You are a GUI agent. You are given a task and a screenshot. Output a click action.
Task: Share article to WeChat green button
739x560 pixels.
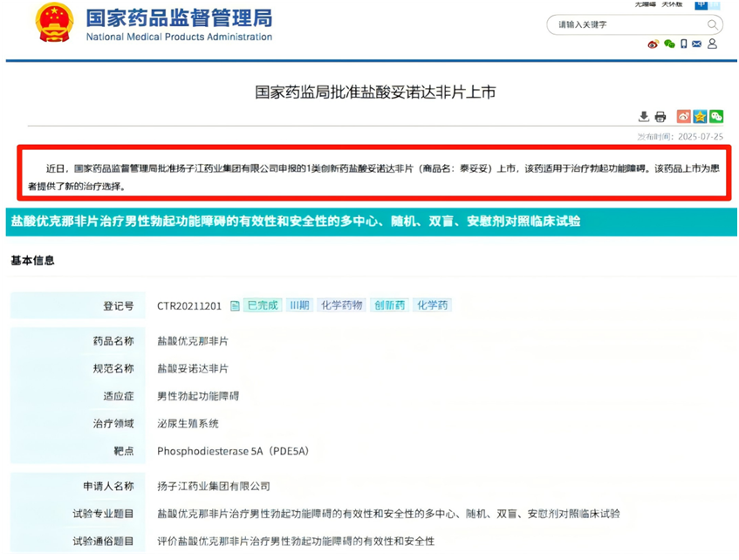[x=716, y=116]
